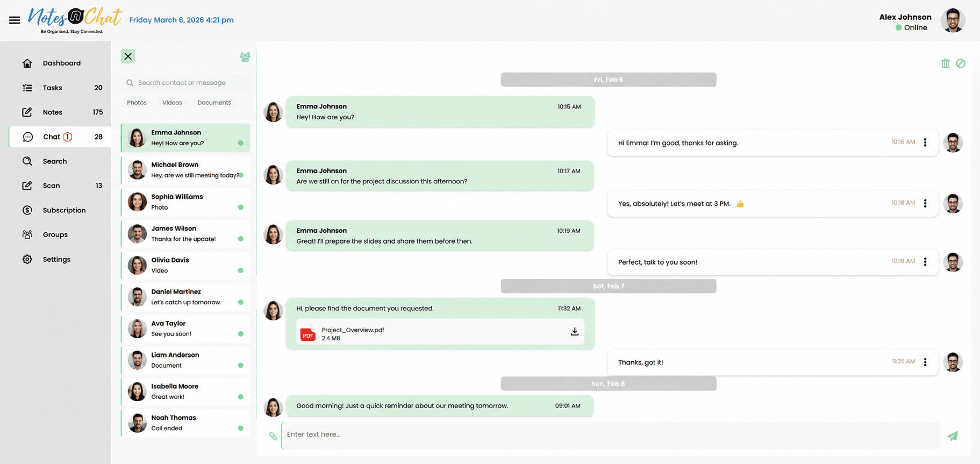Screen dimensions: 980x464
Task: Click Sophia Williams profile photo
Action: 137,202
